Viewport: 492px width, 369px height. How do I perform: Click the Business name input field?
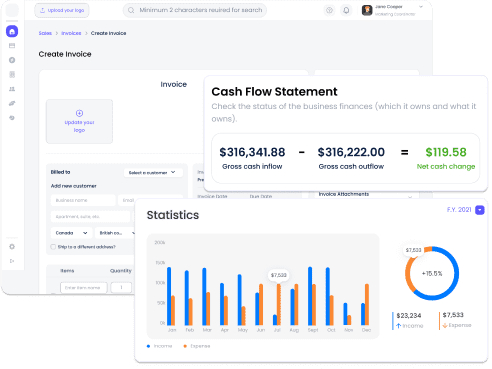point(83,200)
